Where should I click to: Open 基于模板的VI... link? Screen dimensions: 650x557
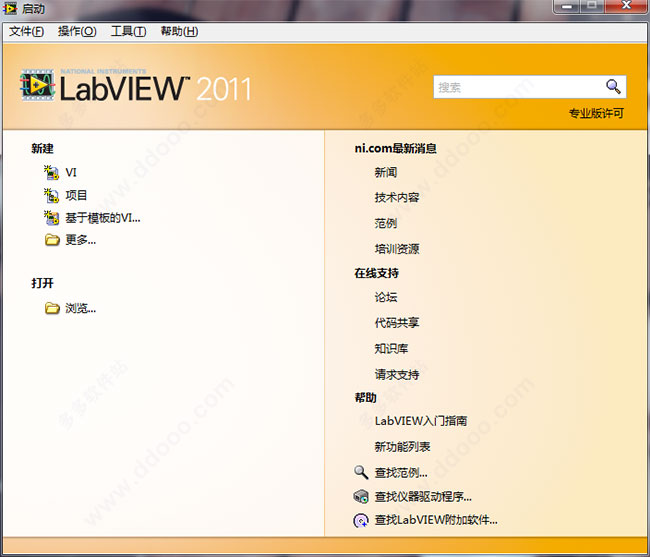(103, 218)
